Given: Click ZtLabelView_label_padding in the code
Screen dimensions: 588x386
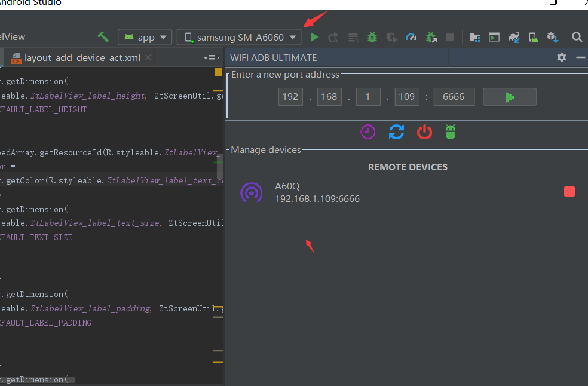Looking at the screenshot, I should (90, 309).
